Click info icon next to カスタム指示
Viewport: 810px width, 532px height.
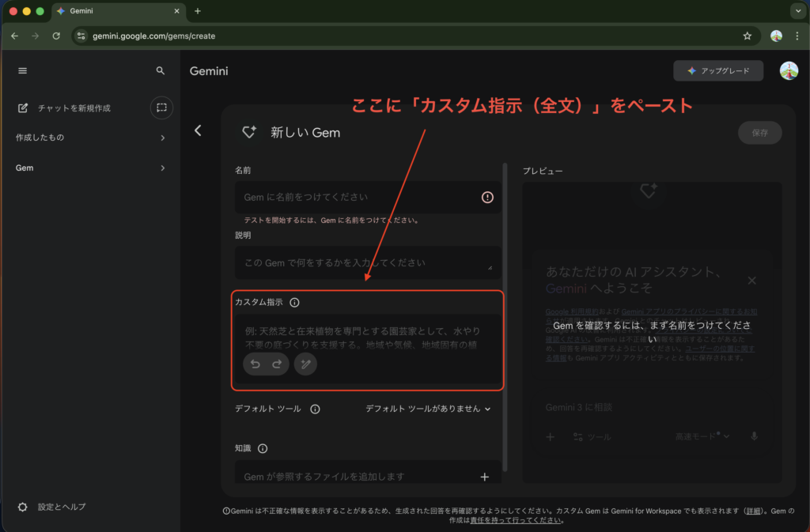point(294,302)
